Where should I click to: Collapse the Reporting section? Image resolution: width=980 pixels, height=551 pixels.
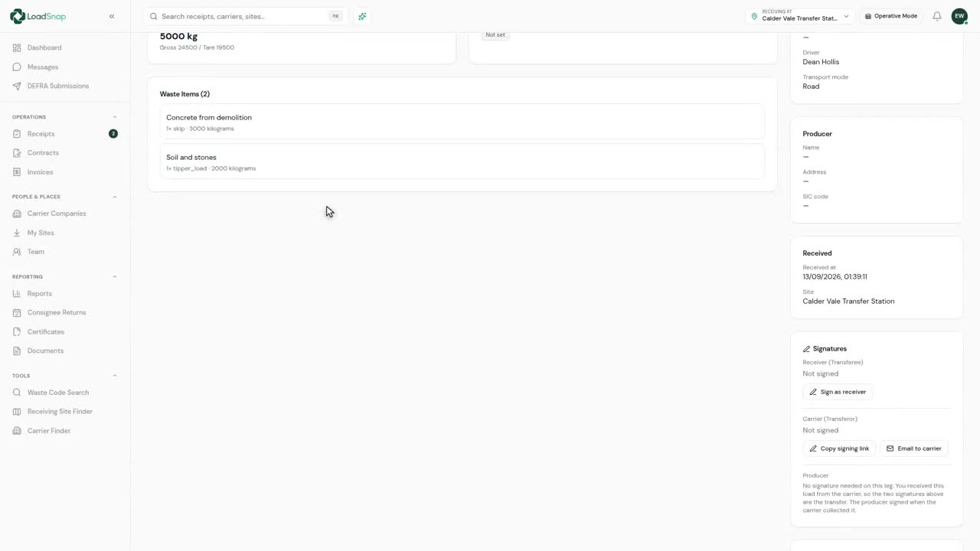115,276
